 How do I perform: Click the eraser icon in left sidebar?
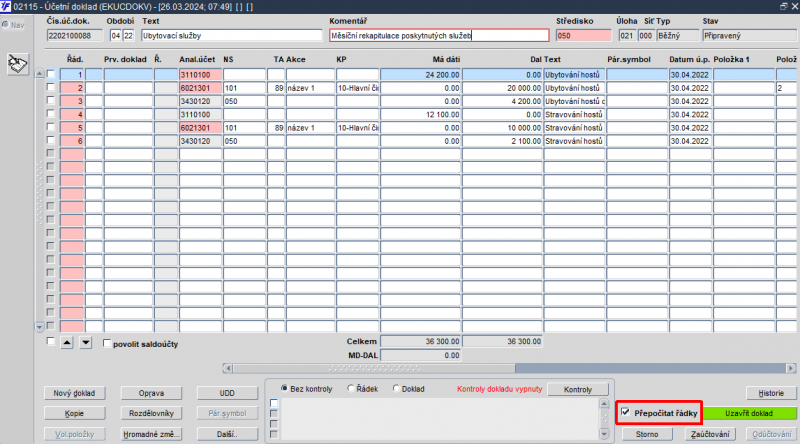click(17, 64)
